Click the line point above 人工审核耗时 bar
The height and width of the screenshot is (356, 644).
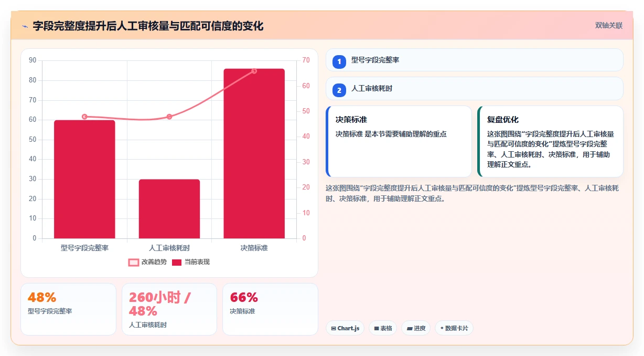click(x=169, y=117)
